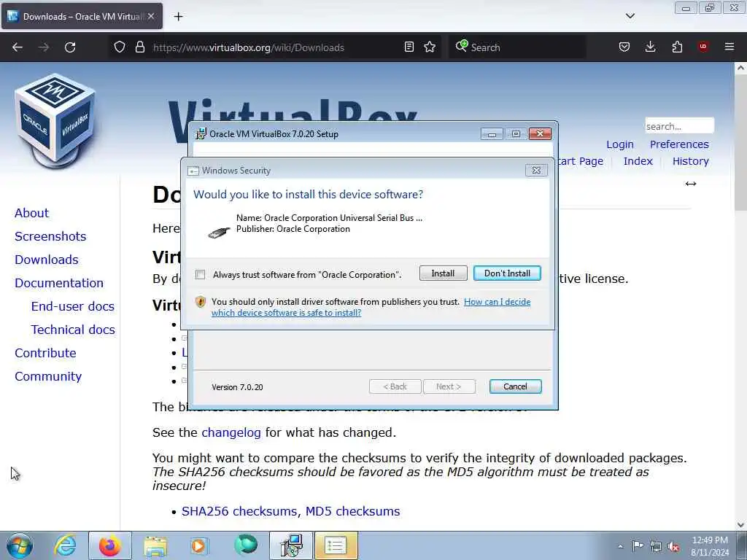Image resolution: width=747 pixels, height=560 pixels.
Task: Click the VirtualBox cube logo
Action: coord(55,120)
